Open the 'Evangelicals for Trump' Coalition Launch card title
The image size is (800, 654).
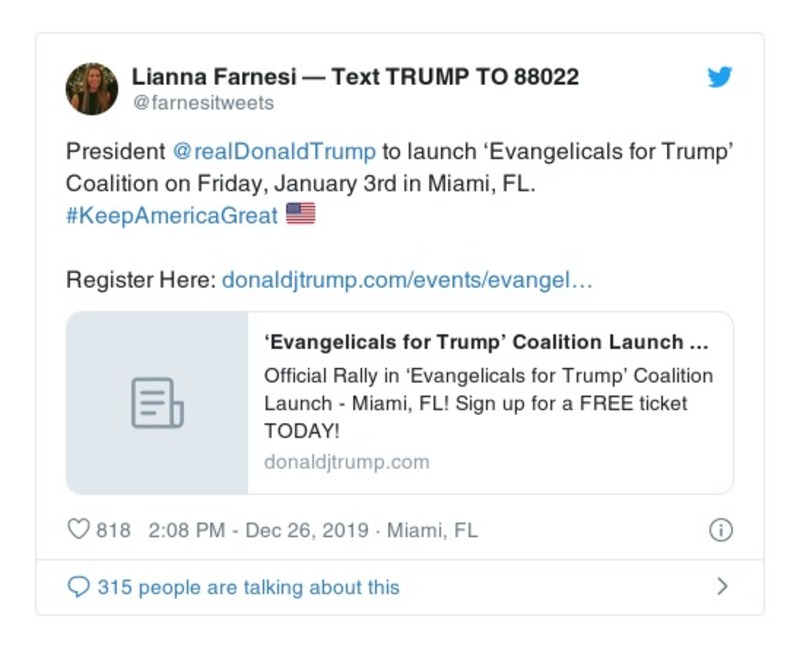pos(487,343)
